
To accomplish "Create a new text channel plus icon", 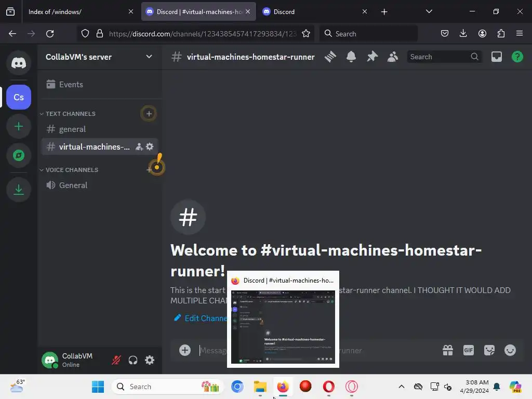I will click(149, 114).
